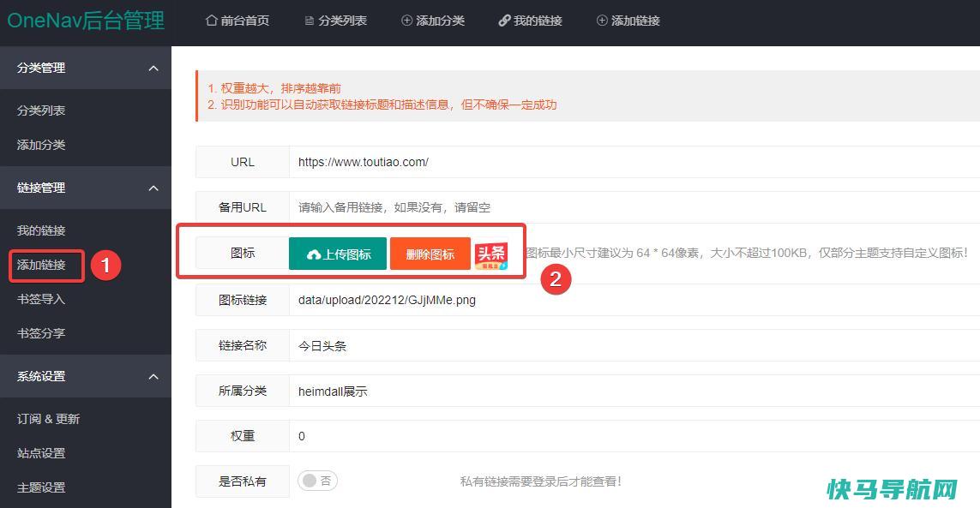Click the plus icon beside top 添加分类

pyautogui.click(x=407, y=21)
